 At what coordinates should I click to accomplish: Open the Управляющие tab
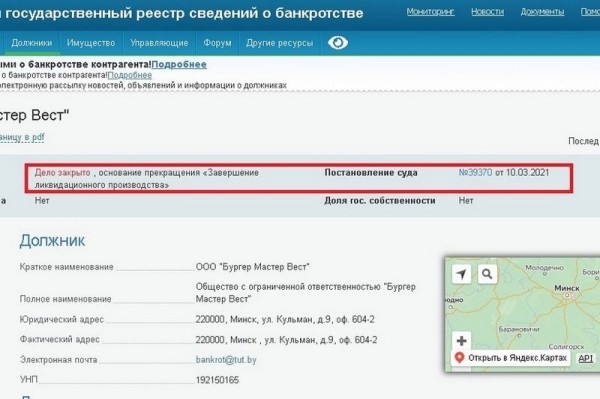[x=159, y=42]
